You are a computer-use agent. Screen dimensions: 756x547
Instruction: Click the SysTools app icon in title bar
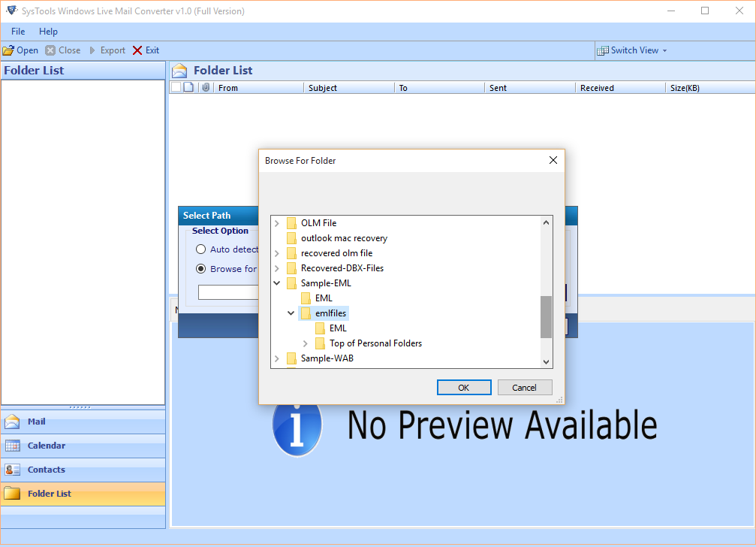pos(11,10)
